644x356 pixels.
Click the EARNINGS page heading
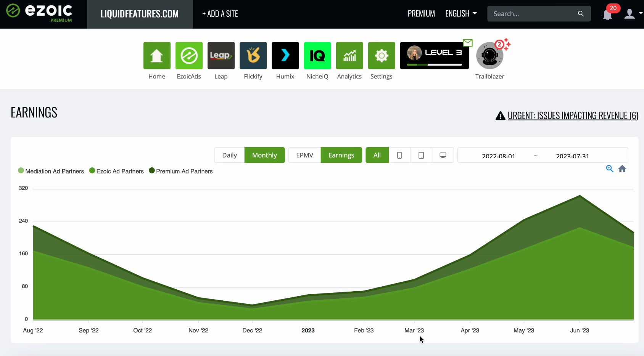tap(34, 112)
